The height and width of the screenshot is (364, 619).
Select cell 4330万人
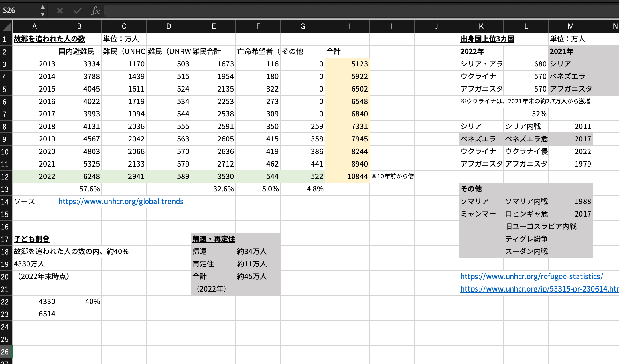point(35,264)
